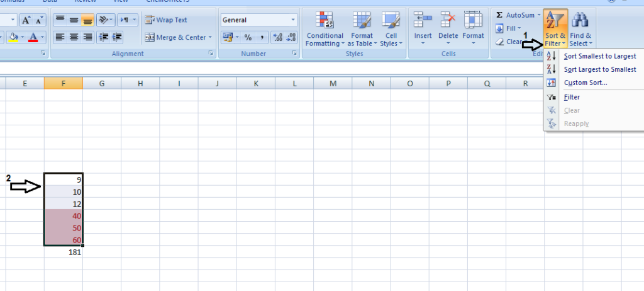Shrink font size with the small A button
This screenshot has width=644, height=291.
pyautogui.click(x=40, y=20)
